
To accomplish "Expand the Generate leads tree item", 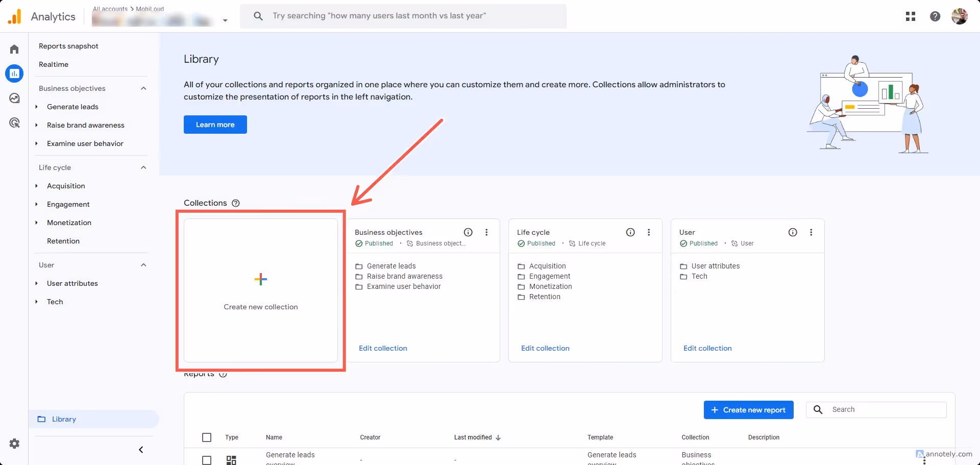I will coord(36,107).
